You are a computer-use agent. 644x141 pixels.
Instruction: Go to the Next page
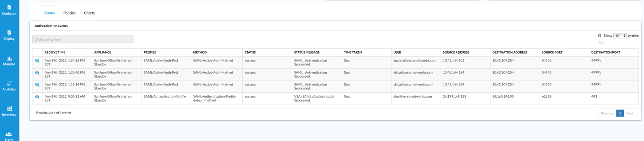pos(629,113)
